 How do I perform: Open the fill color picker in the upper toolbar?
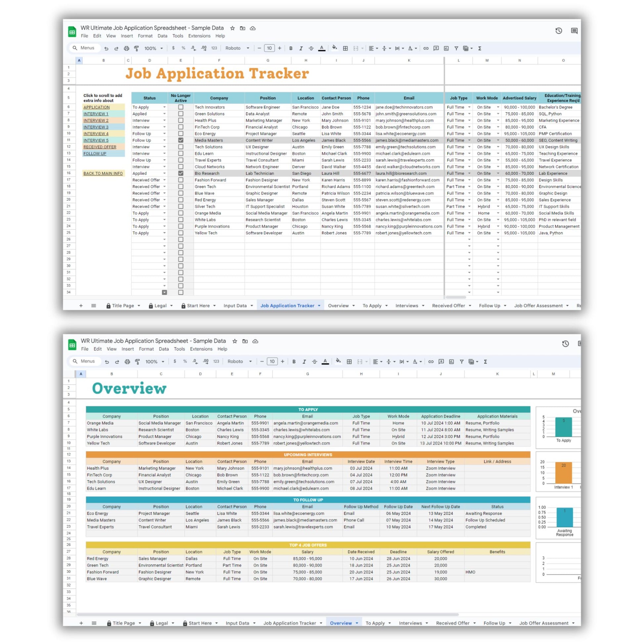(334, 48)
